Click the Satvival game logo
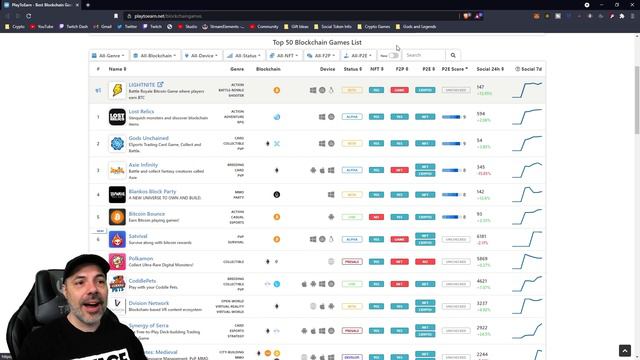Viewport: 640px width, 360px height. point(117,239)
